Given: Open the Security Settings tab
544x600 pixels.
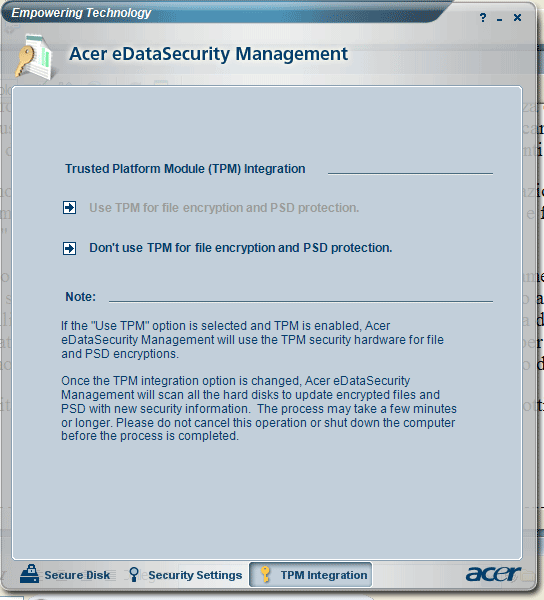Looking at the screenshot, I should click(x=186, y=574).
